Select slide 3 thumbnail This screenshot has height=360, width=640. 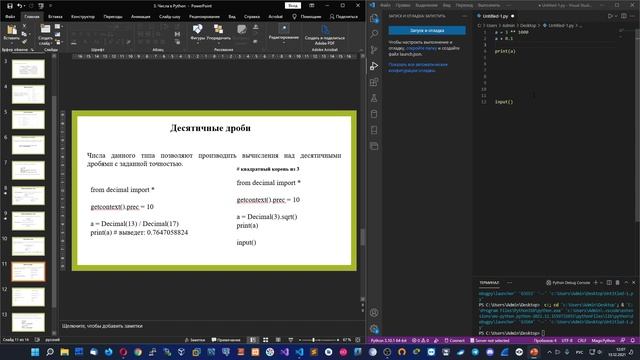28,69
